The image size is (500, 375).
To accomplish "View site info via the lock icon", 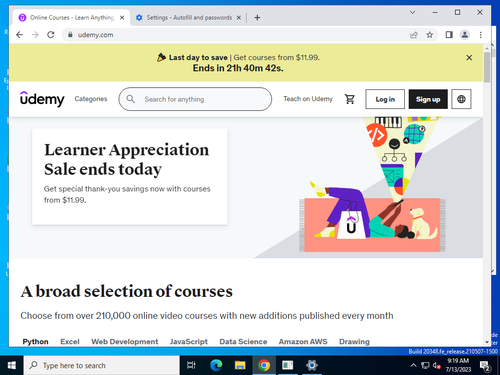I will 70,35.
